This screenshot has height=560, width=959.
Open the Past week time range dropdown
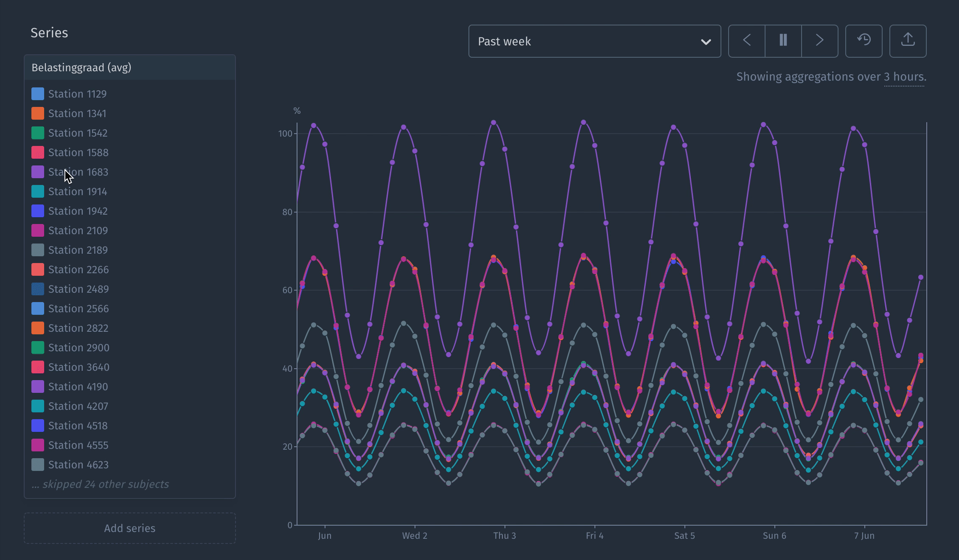[594, 41]
